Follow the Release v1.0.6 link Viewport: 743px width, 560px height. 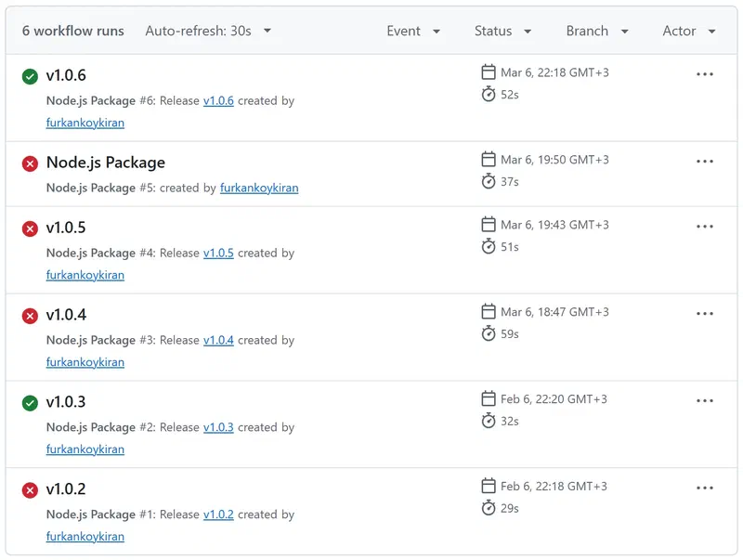[218, 101]
